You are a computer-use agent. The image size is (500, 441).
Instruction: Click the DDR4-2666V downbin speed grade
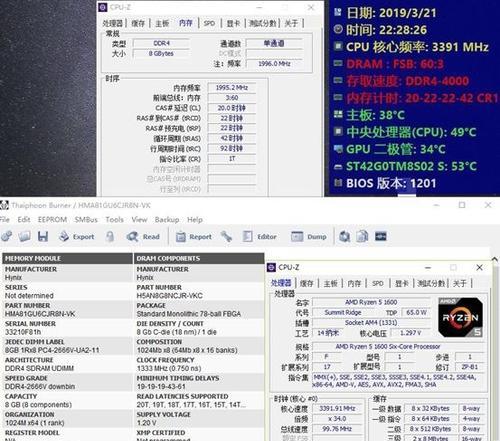tap(40, 387)
